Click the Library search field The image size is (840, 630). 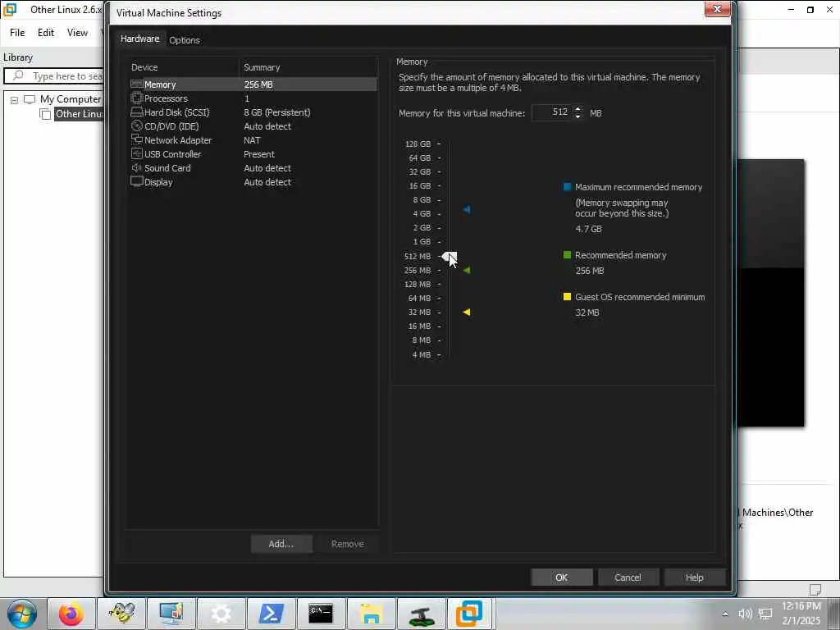(x=54, y=76)
